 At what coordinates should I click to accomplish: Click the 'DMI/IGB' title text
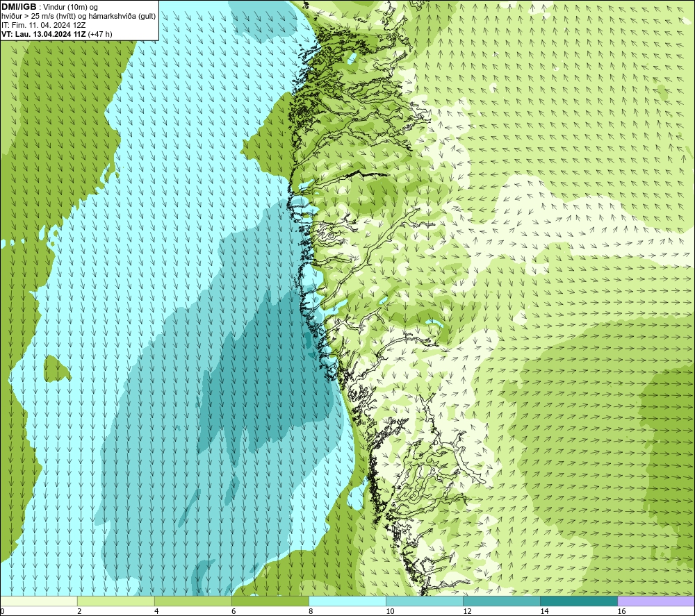[19, 7]
